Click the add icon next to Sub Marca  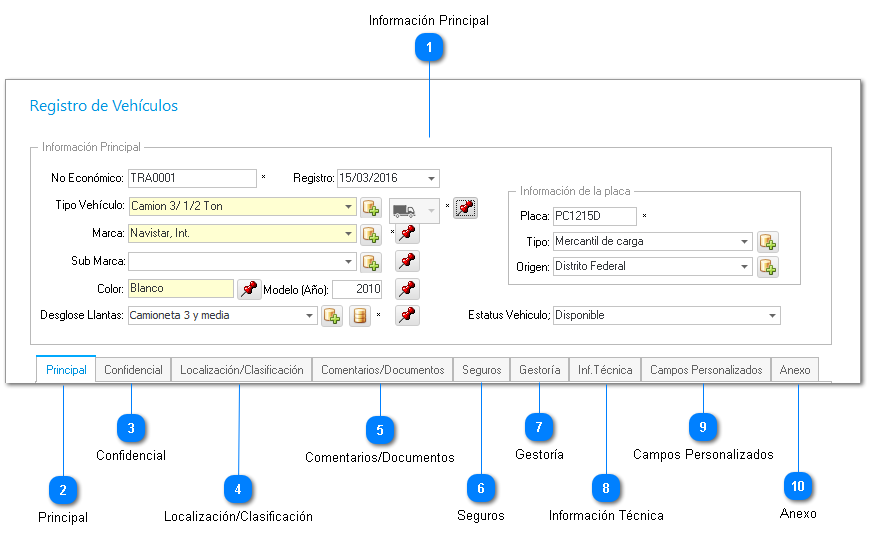(371, 262)
